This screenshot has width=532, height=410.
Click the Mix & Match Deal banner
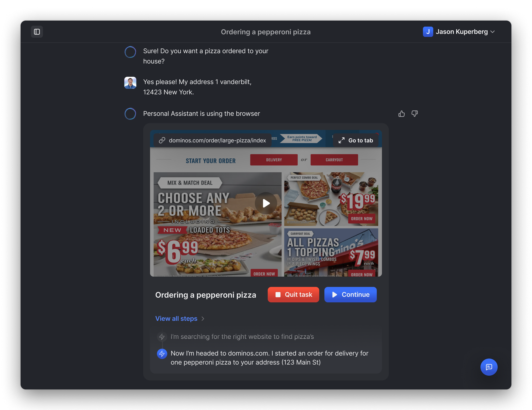(190, 183)
